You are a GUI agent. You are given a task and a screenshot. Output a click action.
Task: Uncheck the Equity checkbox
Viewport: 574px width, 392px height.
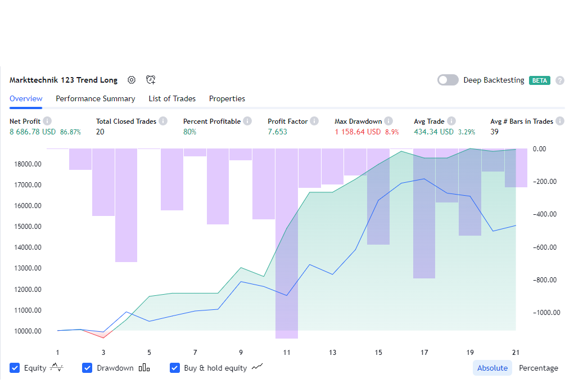coord(15,368)
